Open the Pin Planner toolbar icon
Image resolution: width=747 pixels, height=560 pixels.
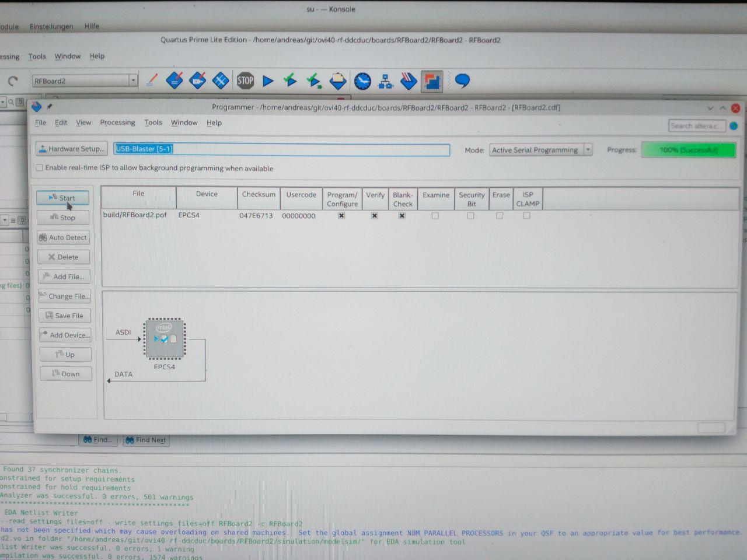pos(197,80)
